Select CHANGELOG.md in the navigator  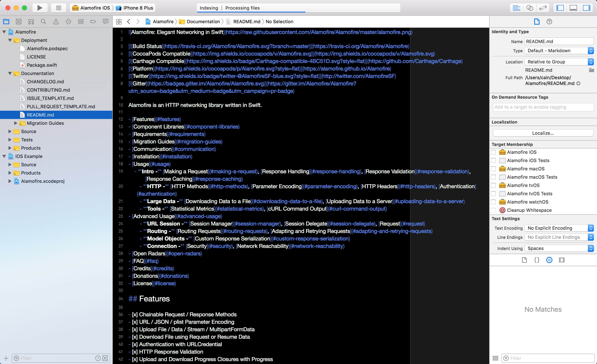45,82
